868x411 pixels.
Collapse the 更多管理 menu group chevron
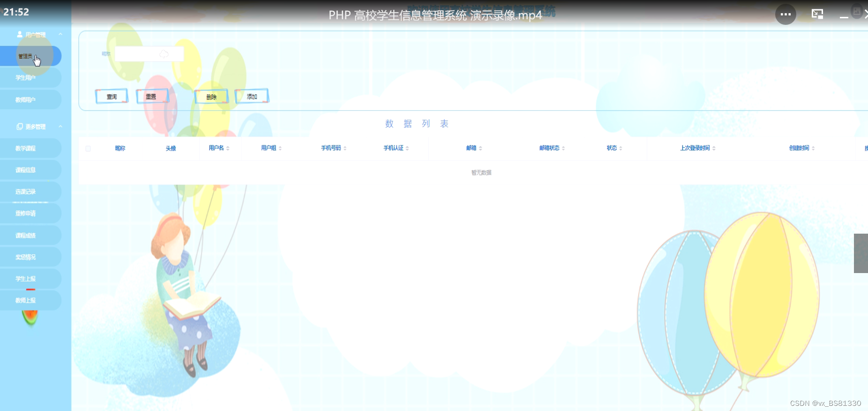coord(60,126)
